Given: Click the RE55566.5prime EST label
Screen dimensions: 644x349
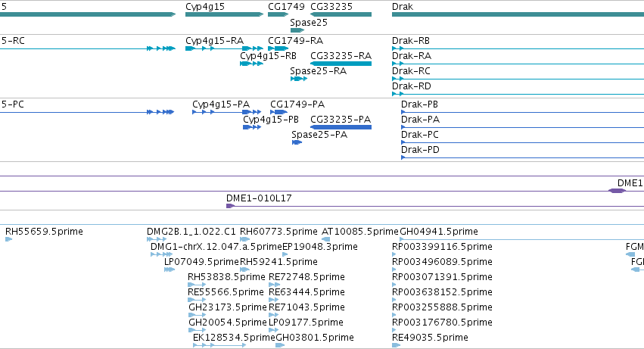Looking at the screenshot, I should [226, 292].
